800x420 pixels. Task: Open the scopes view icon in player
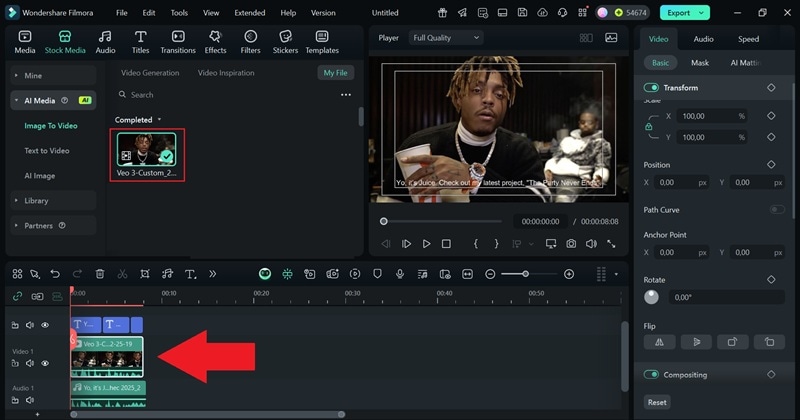[611, 38]
